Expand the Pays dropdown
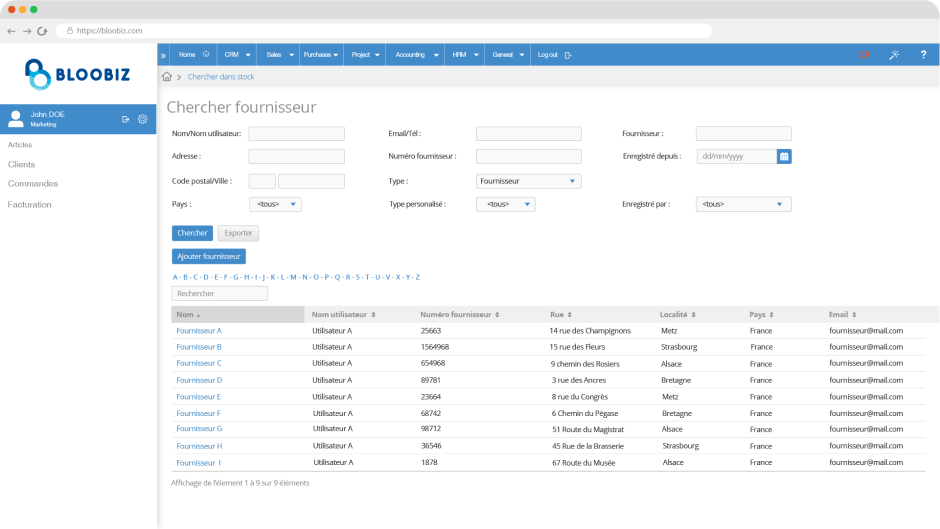The image size is (940, 529). [275, 204]
